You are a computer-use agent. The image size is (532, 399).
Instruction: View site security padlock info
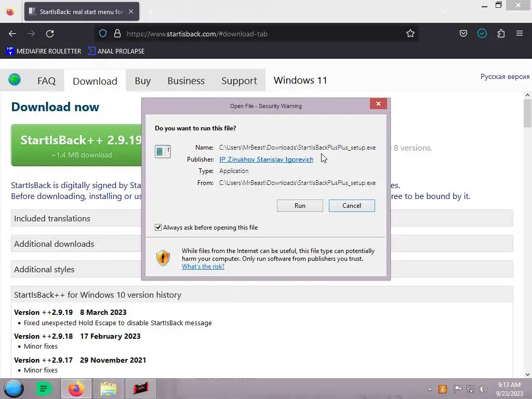point(117,34)
